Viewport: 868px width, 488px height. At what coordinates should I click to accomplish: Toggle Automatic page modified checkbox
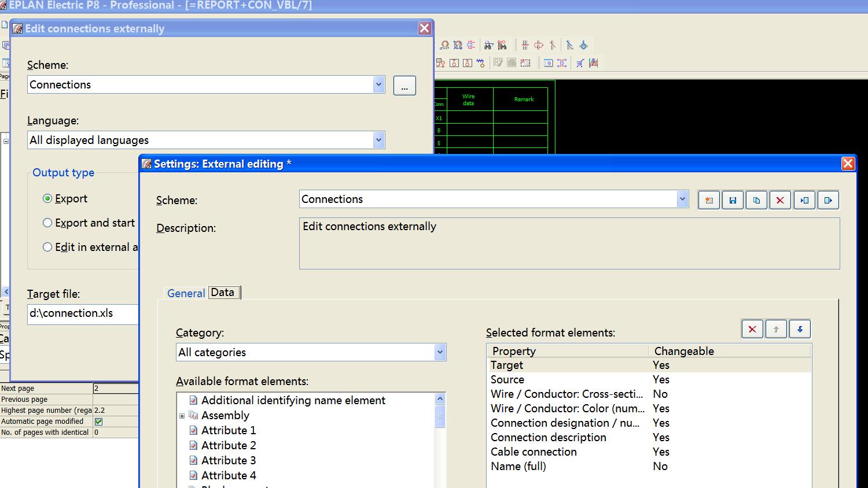(98, 422)
